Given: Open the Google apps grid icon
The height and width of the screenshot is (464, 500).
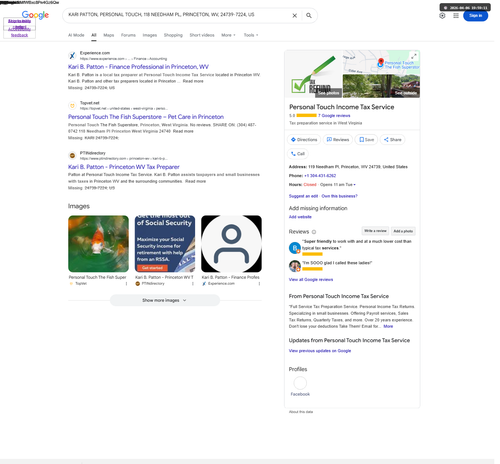Looking at the screenshot, I should point(456,16).
